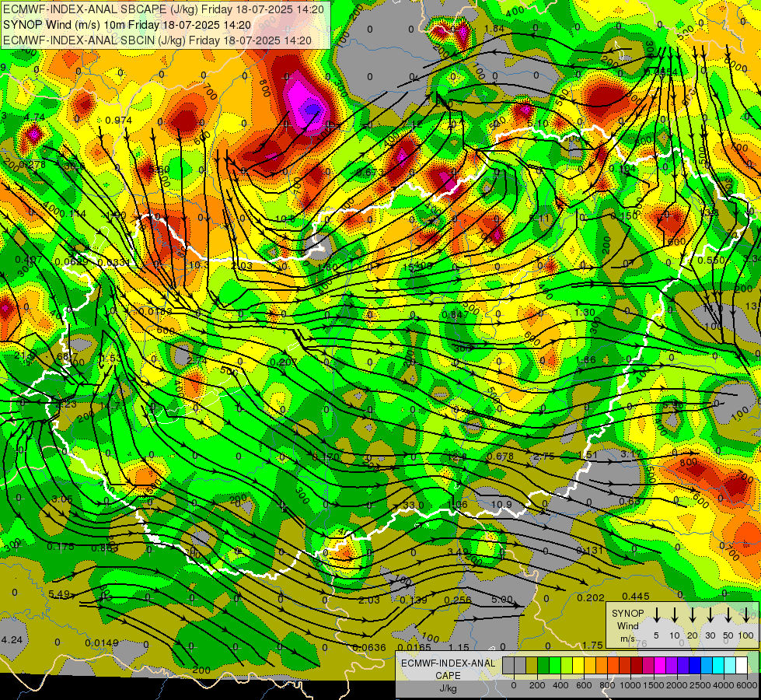This screenshot has width=761, height=700.
Task: Click the 0.673 station value on the map
Action: [x=370, y=172]
